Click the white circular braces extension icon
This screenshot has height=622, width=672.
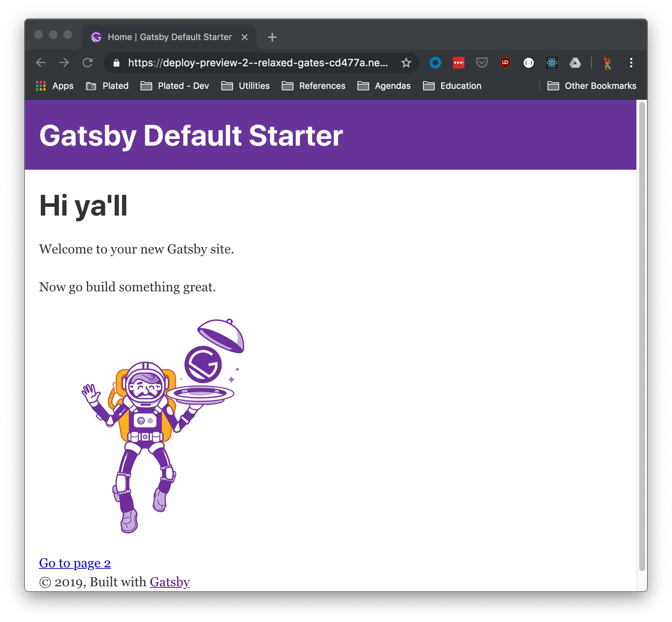529,63
